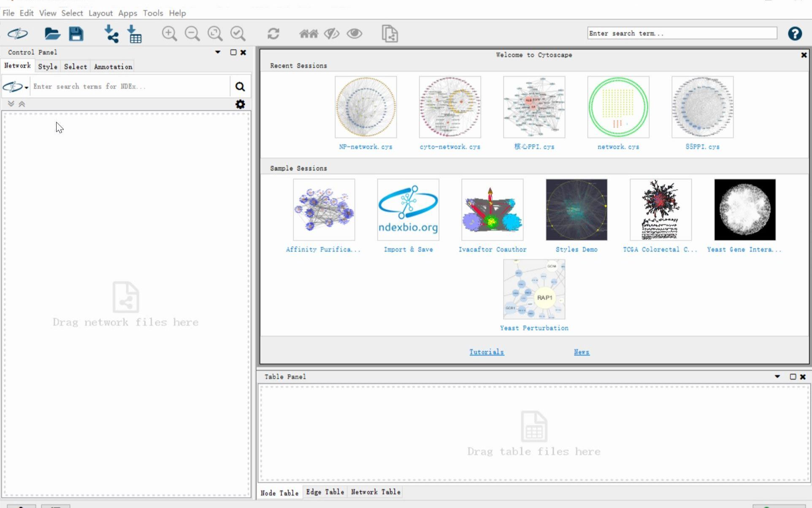Image resolution: width=812 pixels, height=508 pixels.
Task: Open Affinity Purification sample thumbnail
Action: pos(324,209)
